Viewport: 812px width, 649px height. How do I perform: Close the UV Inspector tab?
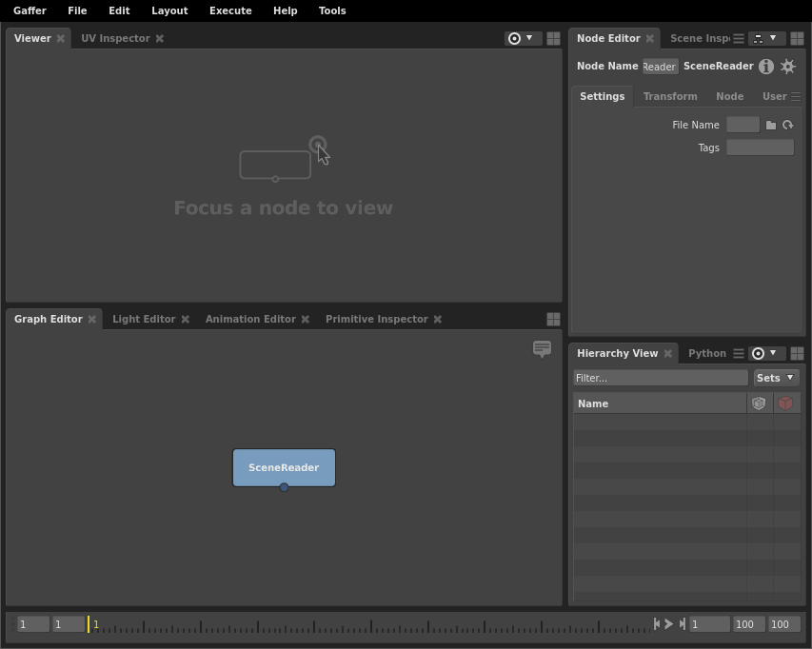160,39
